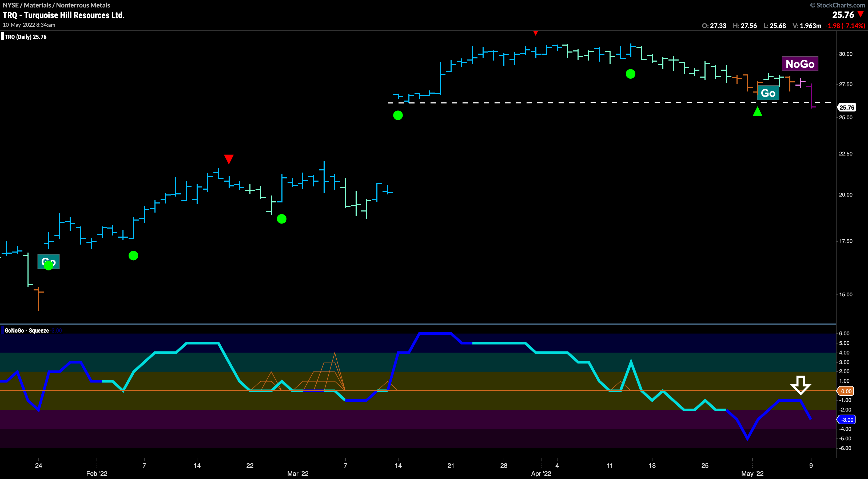Click the 25.76 current price axis tag
The image size is (868, 479).
[846, 107]
